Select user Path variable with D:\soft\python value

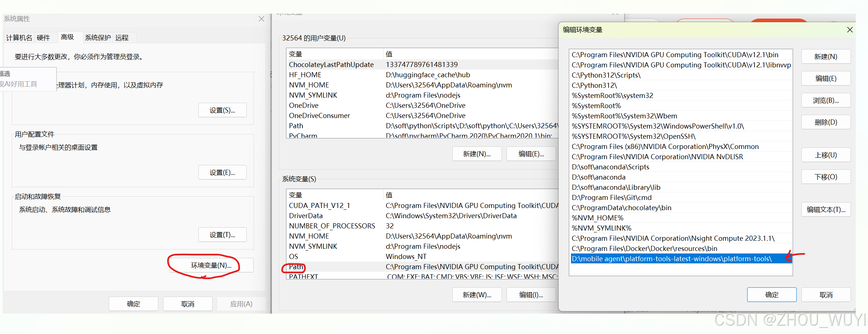click(422, 126)
